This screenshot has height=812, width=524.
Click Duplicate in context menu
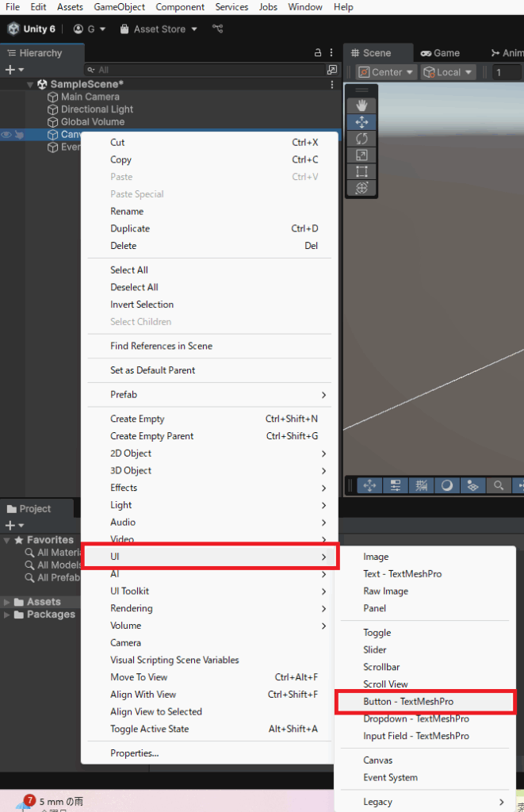[x=210, y=228]
